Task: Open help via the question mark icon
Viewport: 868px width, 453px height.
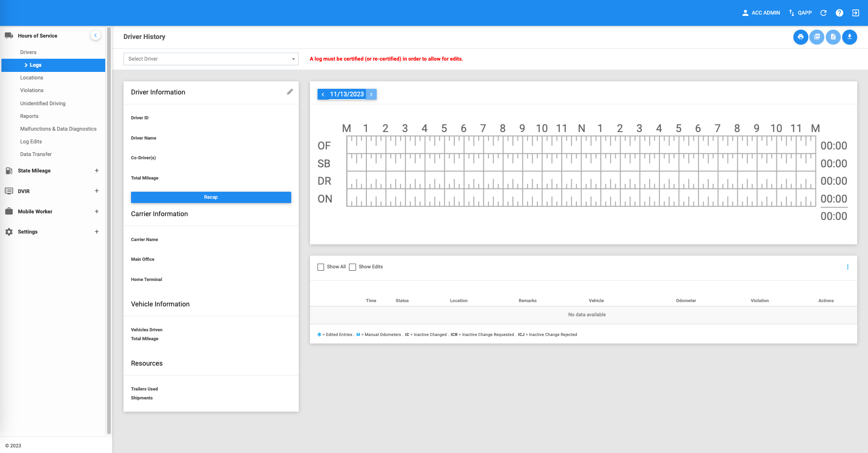Action: click(839, 13)
